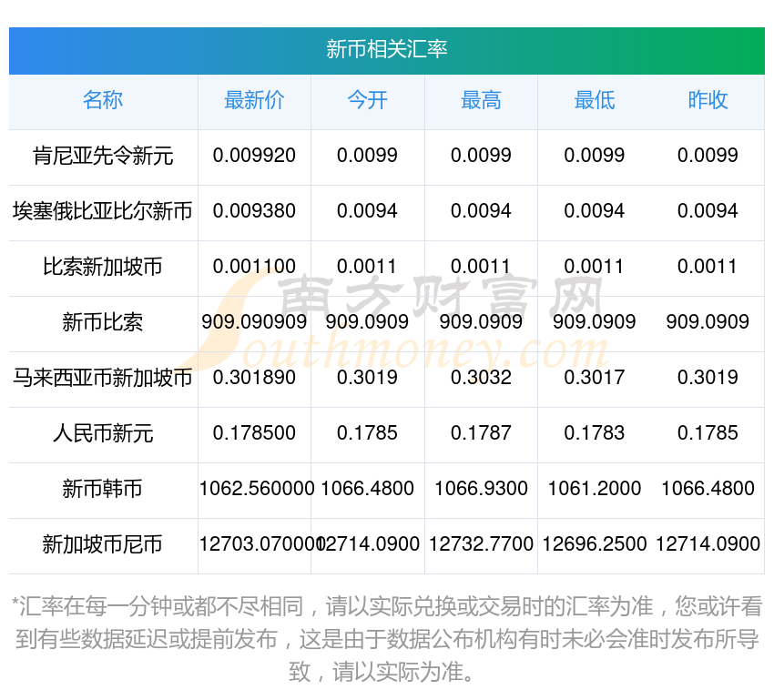The width and height of the screenshot is (774, 700).
Task: Select the 最低 column header
Action: (595, 100)
